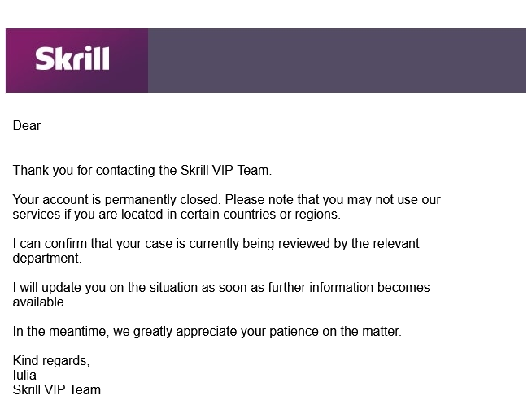Click the white Skrill logo

tap(72, 59)
